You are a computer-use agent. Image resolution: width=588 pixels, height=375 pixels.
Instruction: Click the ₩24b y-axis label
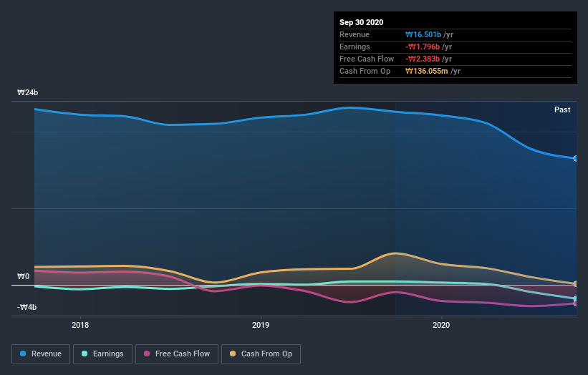(27, 92)
